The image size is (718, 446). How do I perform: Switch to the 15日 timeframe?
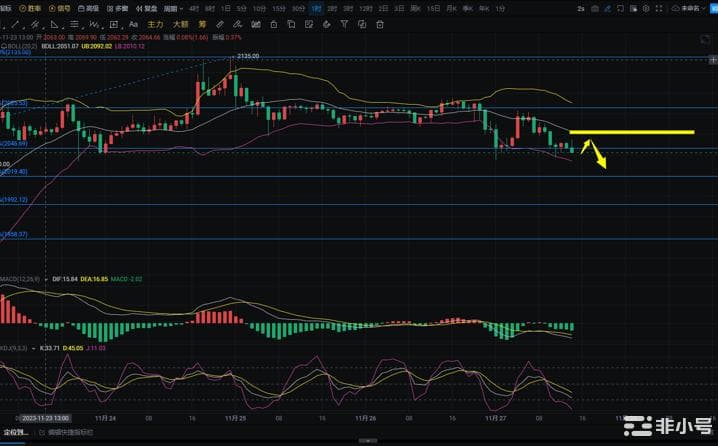pyautogui.click(x=432, y=8)
